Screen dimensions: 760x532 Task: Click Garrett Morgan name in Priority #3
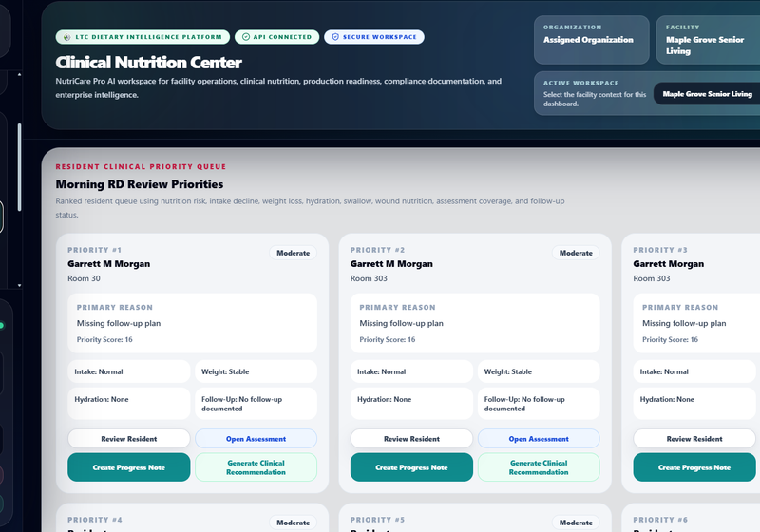tap(669, 263)
